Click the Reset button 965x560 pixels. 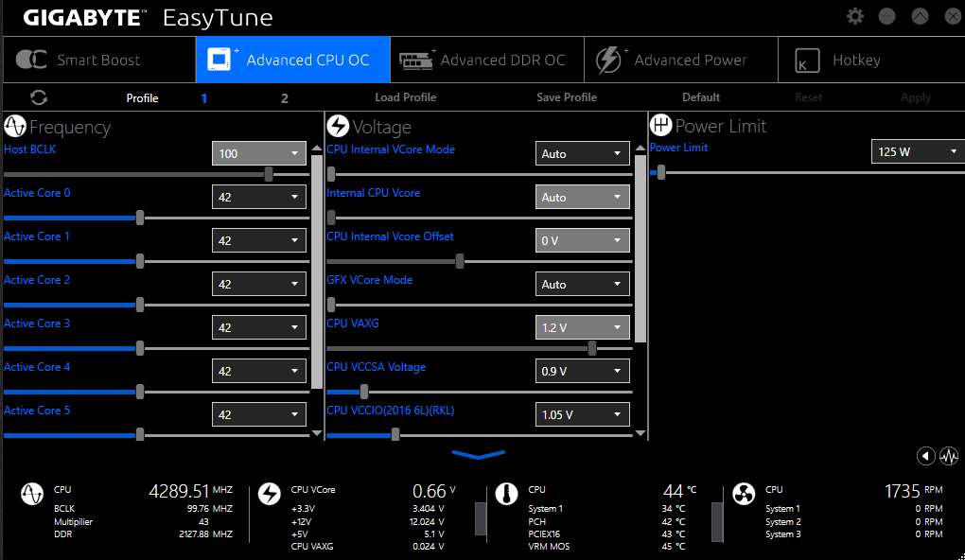(x=808, y=97)
